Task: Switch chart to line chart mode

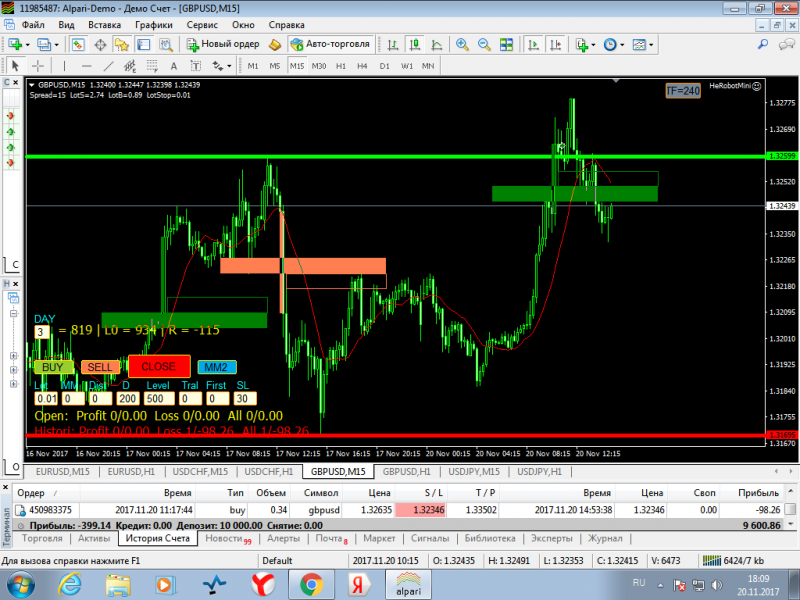Action: (x=437, y=45)
